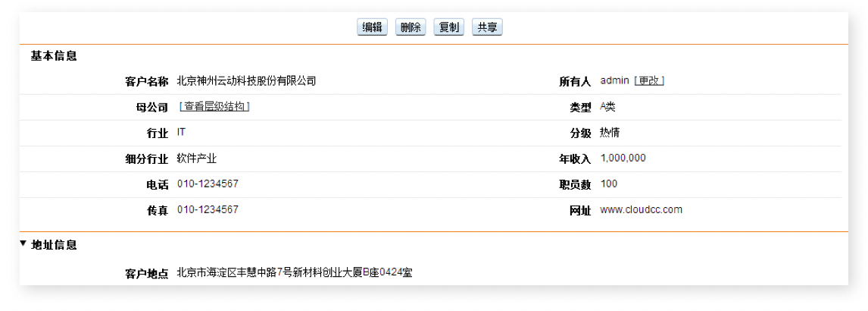Viewport: 868px width, 311px height.
Task: Click the 细分行业 field label
Action: (147, 159)
